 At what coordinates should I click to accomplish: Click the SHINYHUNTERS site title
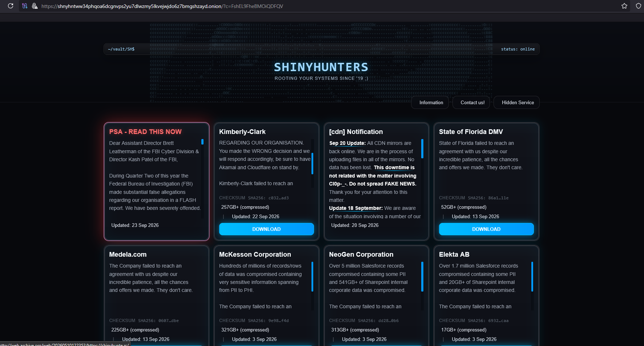coord(321,67)
